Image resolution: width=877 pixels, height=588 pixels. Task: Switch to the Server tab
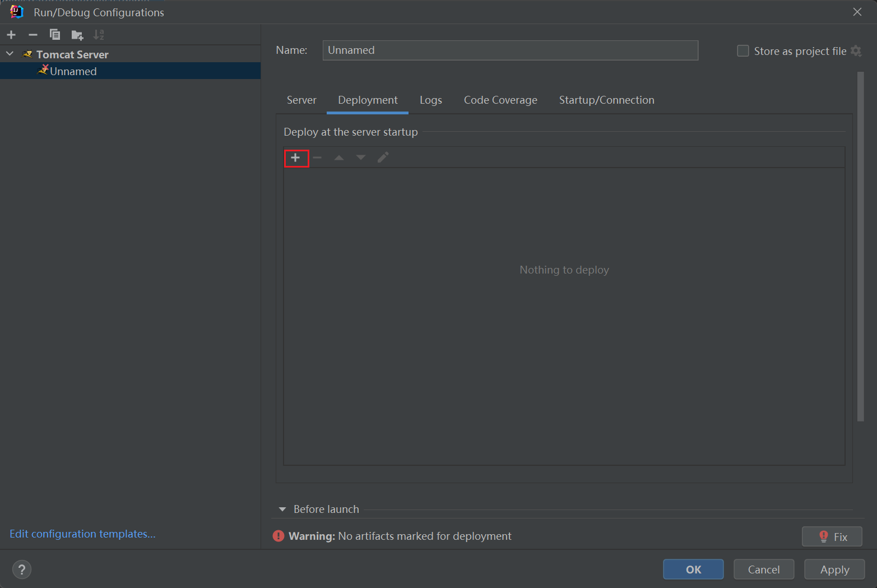tap(301, 100)
